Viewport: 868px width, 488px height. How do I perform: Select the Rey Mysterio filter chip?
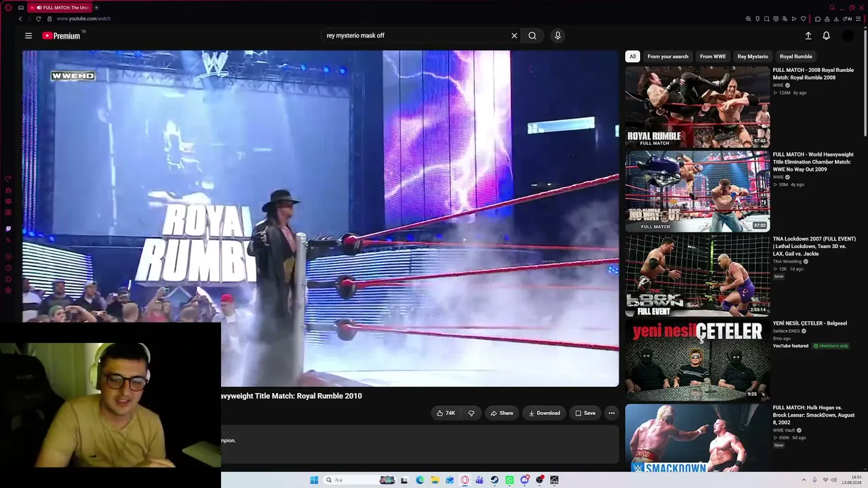(x=753, y=57)
